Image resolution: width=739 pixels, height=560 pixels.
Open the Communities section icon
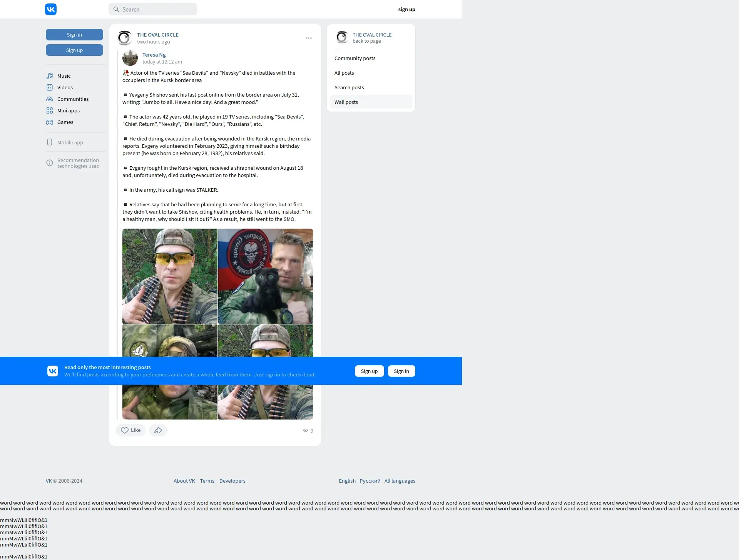(x=50, y=99)
